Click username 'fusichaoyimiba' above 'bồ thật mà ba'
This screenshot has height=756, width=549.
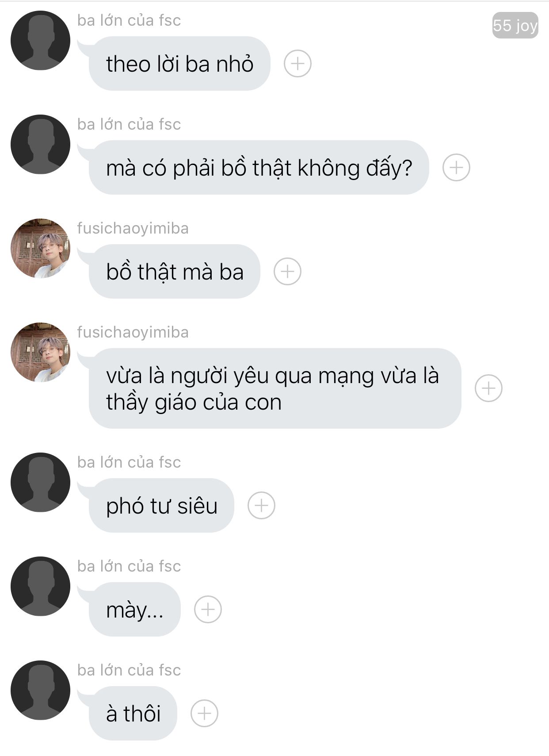[133, 228]
